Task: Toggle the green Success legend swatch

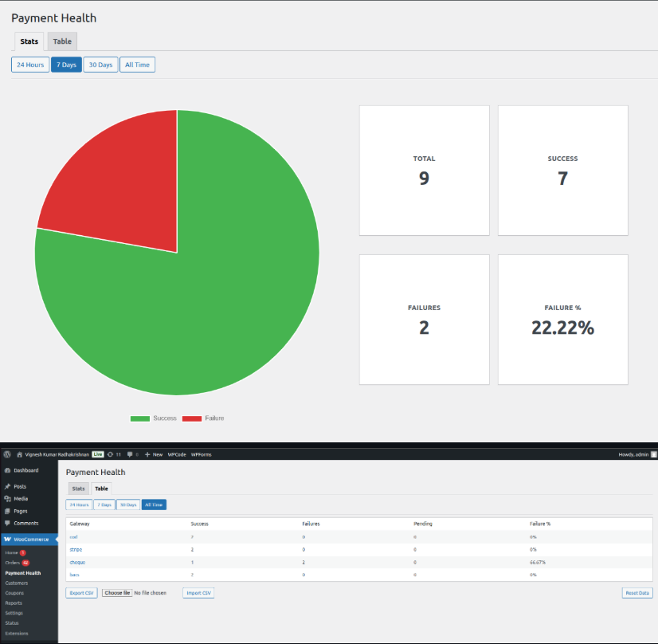Action: tap(140, 418)
